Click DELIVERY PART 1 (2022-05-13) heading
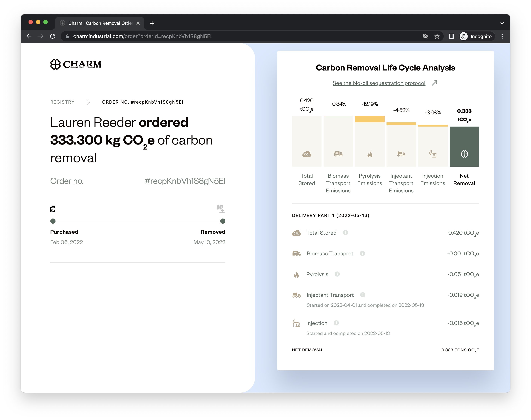This screenshot has width=531, height=420. click(x=330, y=215)
